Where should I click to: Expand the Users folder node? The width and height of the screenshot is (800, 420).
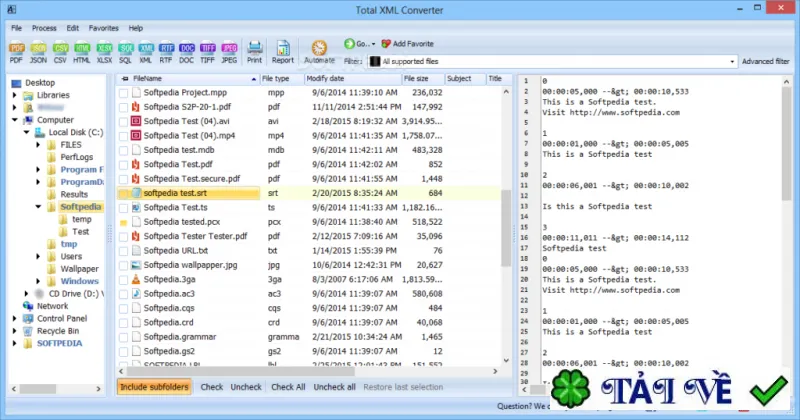click(x=38, y=256)
